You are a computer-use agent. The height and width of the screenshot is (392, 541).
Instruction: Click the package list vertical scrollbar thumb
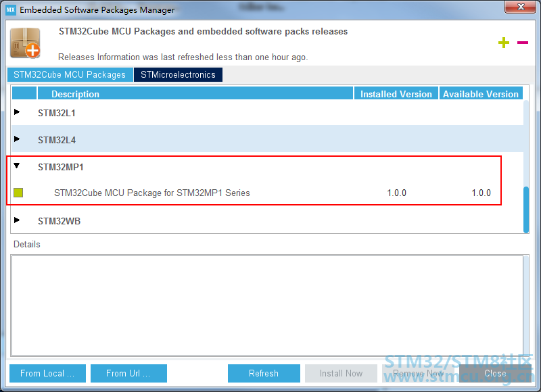(526, 210)
